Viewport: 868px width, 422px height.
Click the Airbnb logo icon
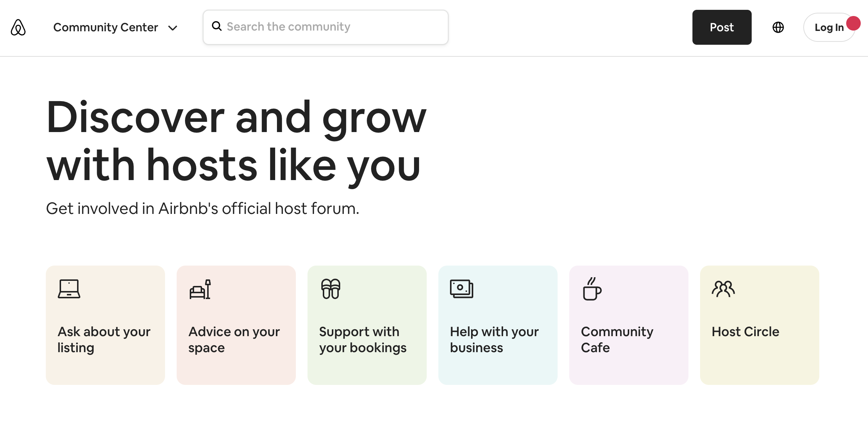click(x=18, y=27)
